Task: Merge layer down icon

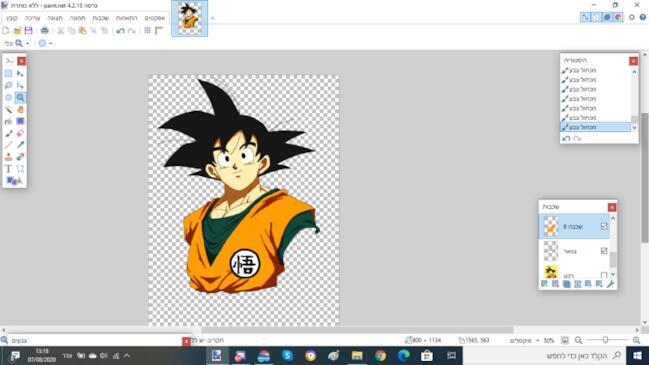Action: pos(577,284)
